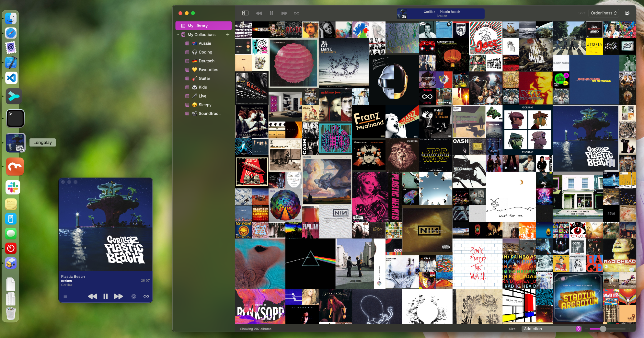Screen dimensions: 644x338
Task: Toggle the sidebar in the Longplay toolbar
Action: point(245,13)
